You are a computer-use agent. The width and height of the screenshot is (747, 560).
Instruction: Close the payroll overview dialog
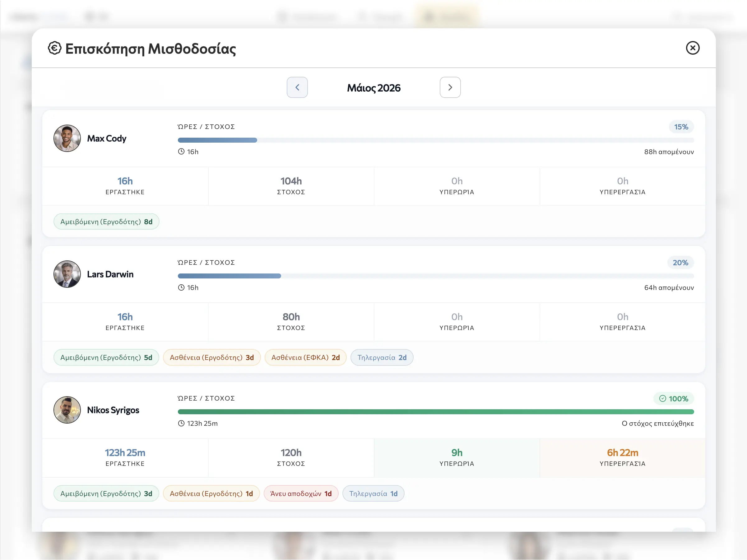point(692,48)
